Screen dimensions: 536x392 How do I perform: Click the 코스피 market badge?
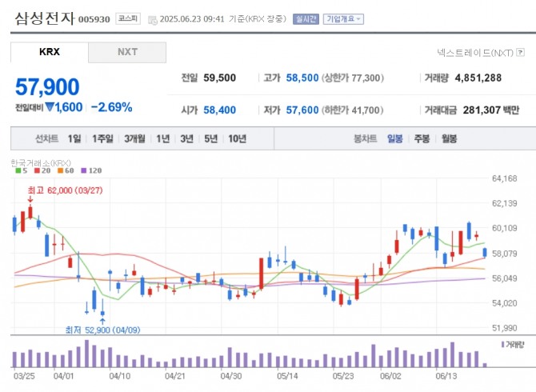[x=128, y=18]
